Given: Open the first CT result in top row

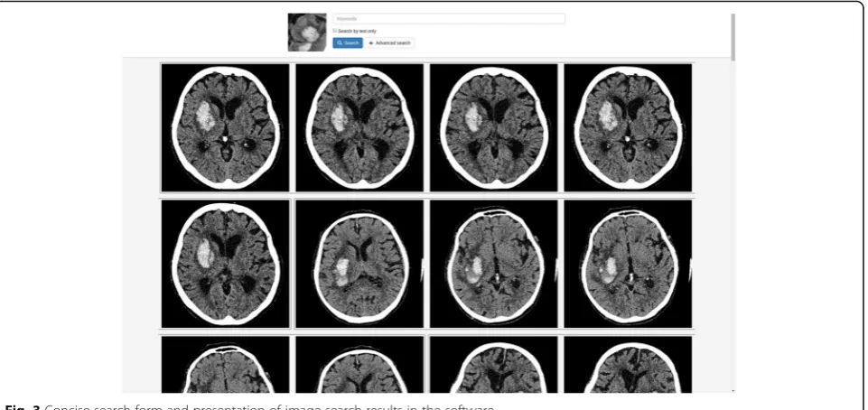Looking at the screenshot, I should coord(225,128).
